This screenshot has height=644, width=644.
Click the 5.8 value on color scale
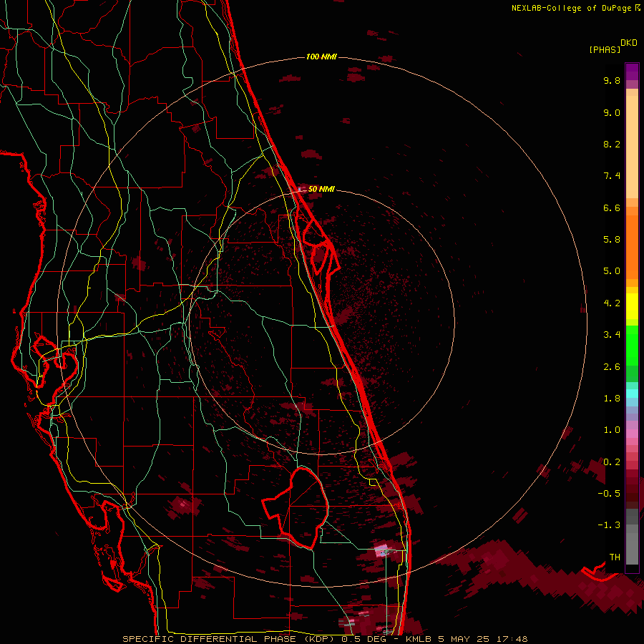click(612, 240)
